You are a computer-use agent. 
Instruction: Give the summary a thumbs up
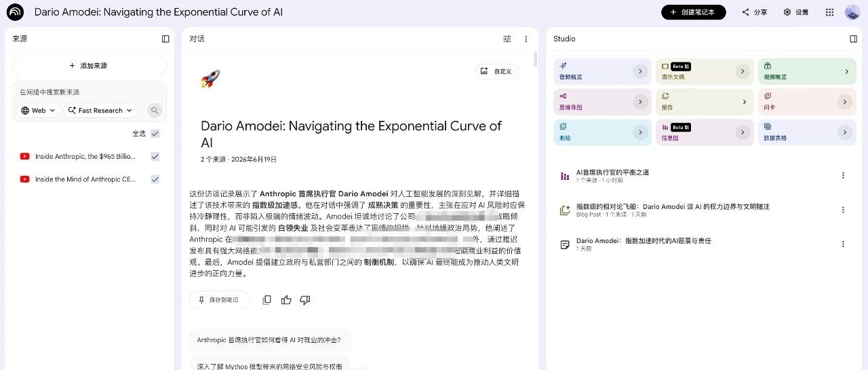coord(286,299)
